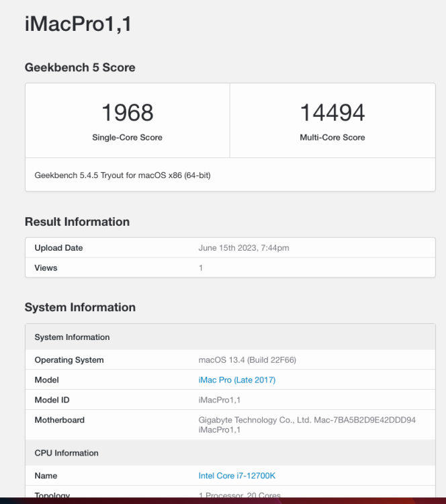Click the Operating System row label
The height and width of the screenshot is (504, 446).
point(69,360)
